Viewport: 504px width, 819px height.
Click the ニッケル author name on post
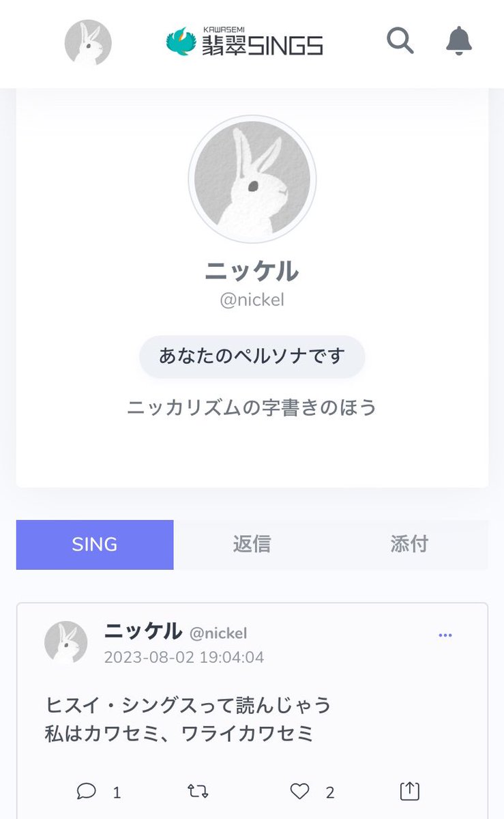click(143, 632)
